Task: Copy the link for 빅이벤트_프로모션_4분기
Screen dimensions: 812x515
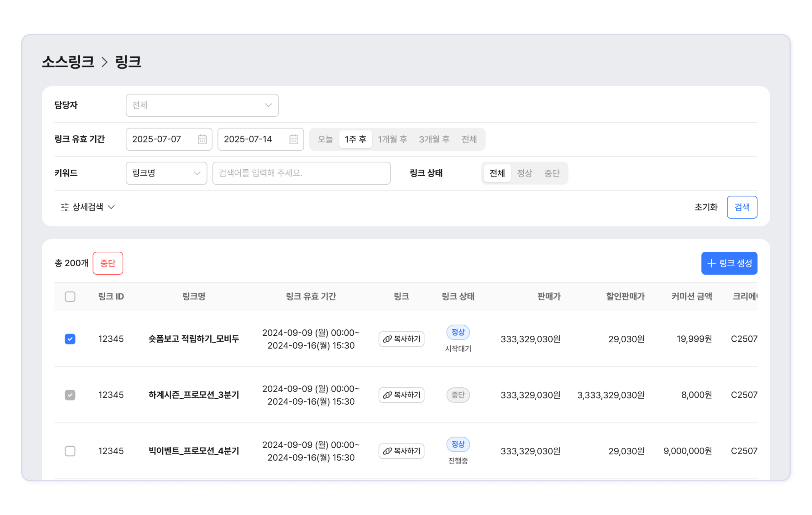Action: (x=401, y=451)
